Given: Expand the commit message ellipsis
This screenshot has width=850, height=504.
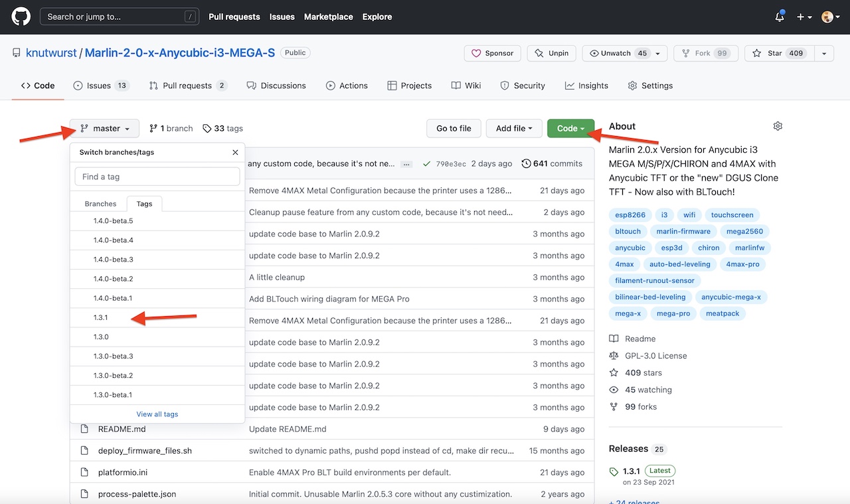Looking at the screenshot, I should point(407,164).
